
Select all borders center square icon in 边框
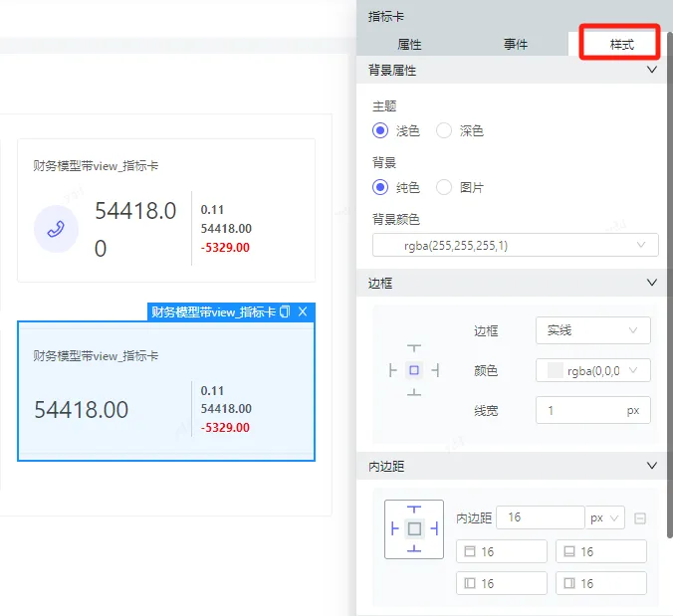pyautogui.click(x=414, y=370)
